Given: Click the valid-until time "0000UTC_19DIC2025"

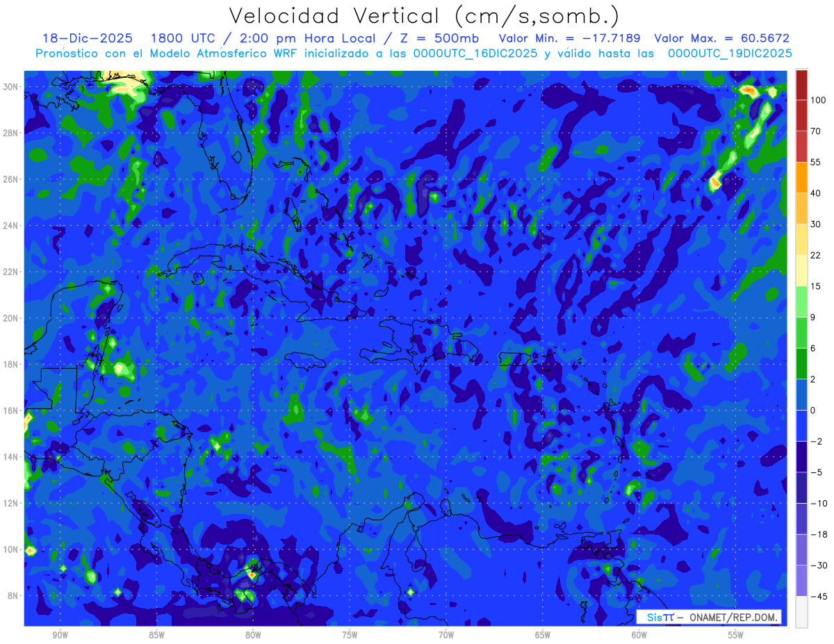Looking at the screenshot, I should (730, 53).
